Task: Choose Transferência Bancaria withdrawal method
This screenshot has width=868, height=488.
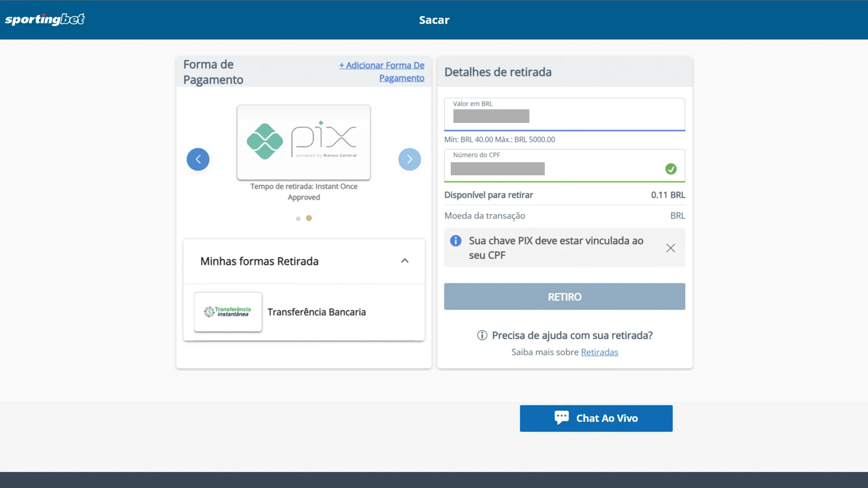Action: pos(316,312)
